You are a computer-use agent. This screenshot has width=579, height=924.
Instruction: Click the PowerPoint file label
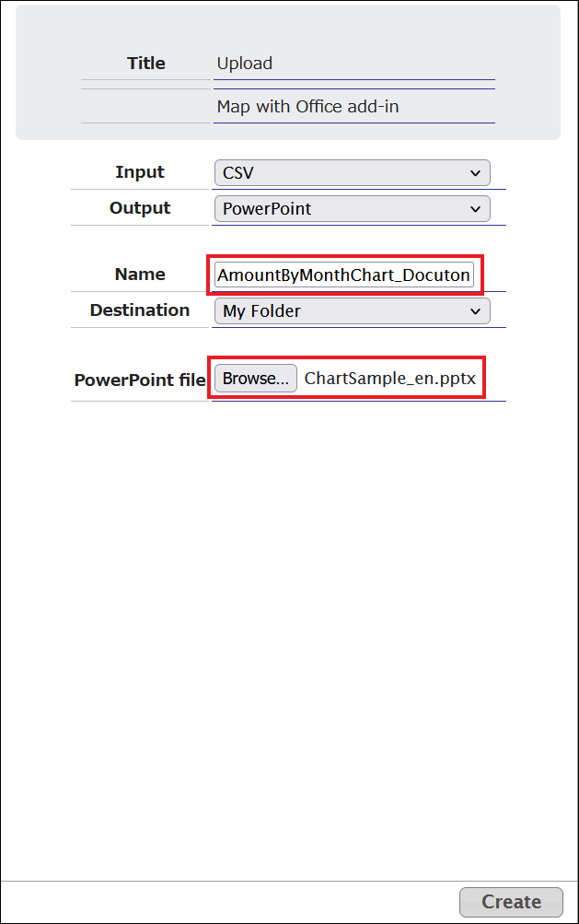(140, 380)
